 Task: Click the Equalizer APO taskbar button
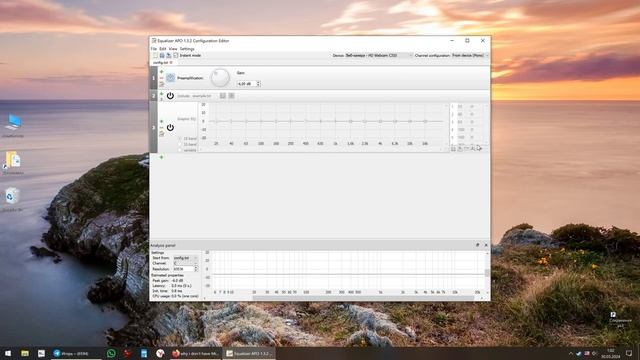click(x=249, y=353)
